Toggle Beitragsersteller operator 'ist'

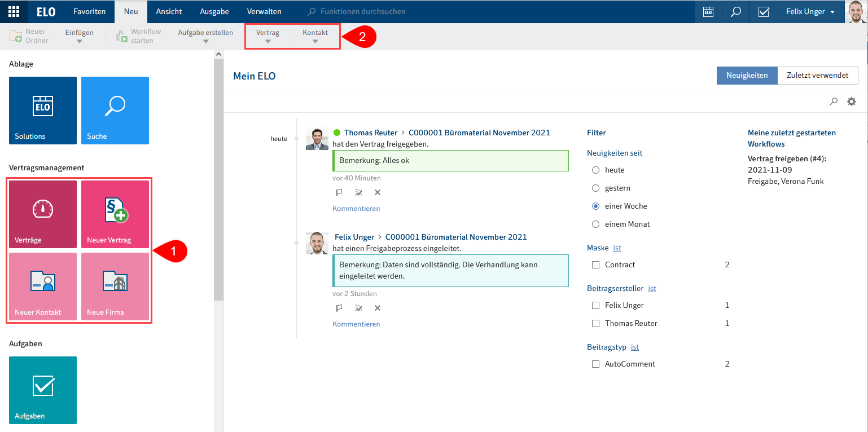point(652,288)
